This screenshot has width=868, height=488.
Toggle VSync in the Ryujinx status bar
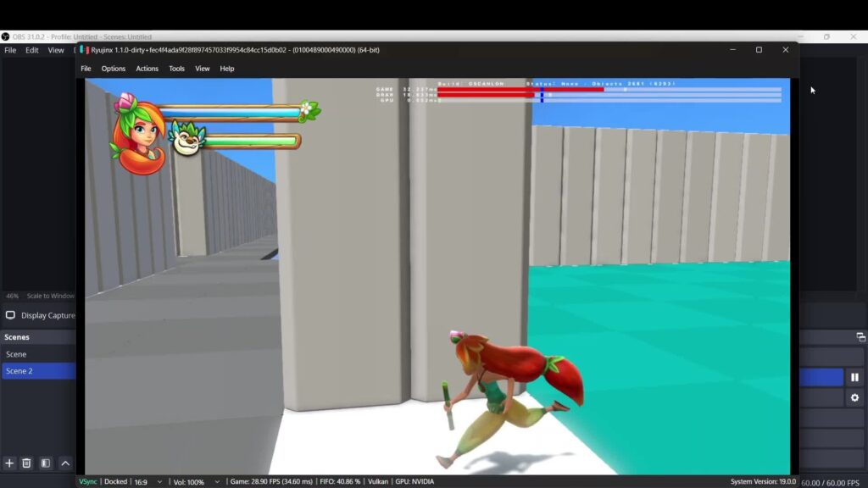click(x=86, y=481)
